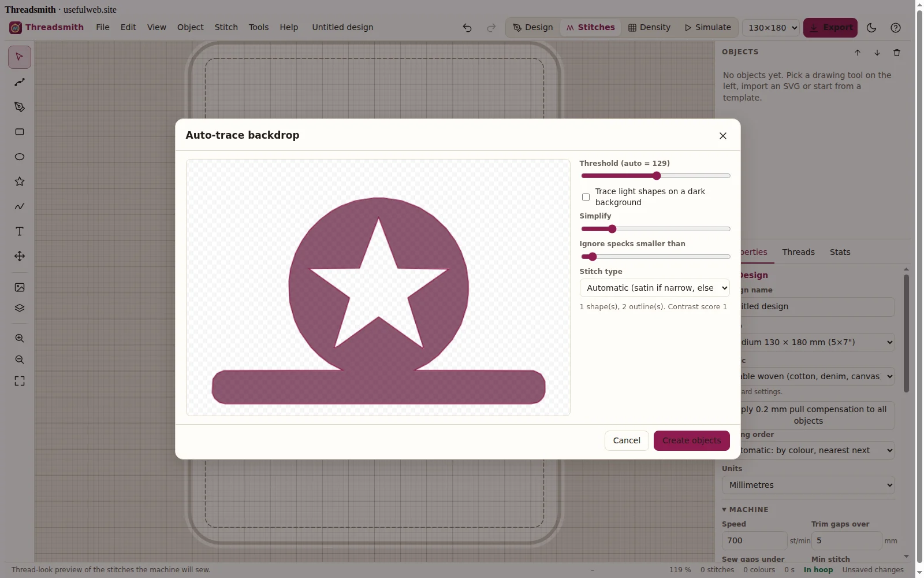Switch to the Stats tab
Screen dimensions: 924x578
coord(840,252)
